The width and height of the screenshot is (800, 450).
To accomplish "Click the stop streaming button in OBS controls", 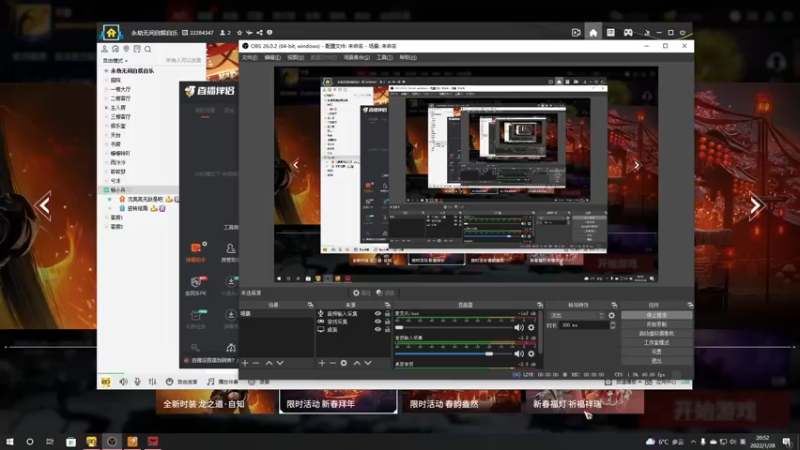I will 657,315.
